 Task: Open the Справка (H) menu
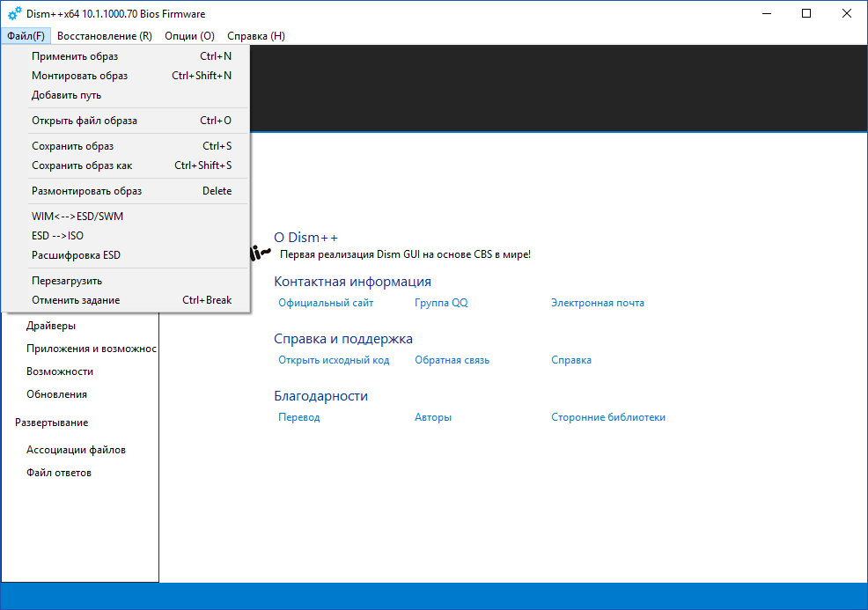coord(256,36)
